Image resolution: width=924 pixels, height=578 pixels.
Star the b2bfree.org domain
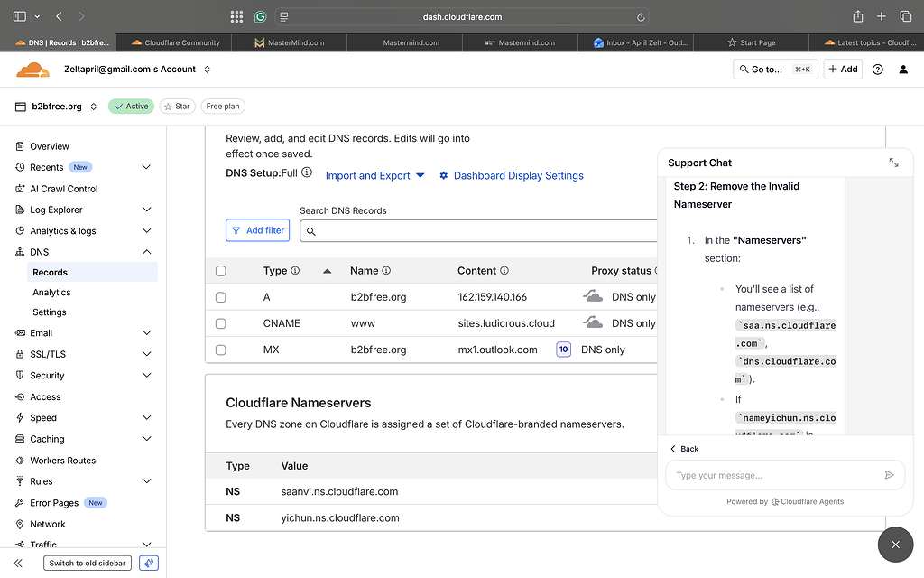tap(178, 107)
